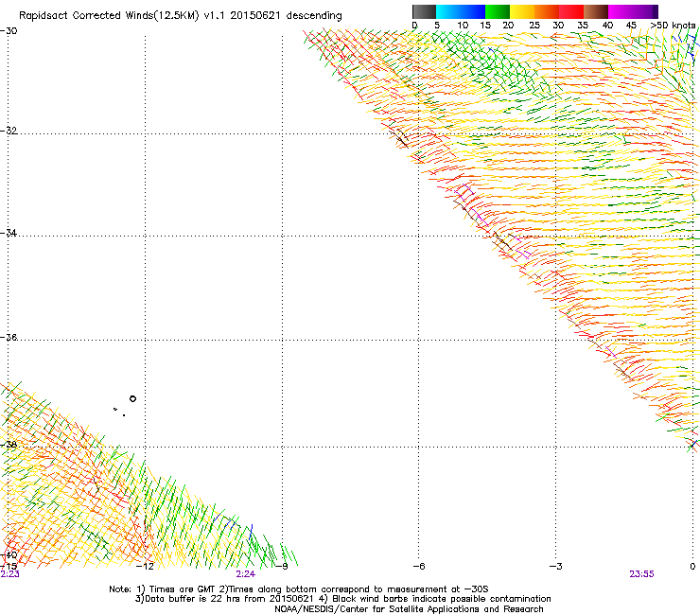
Task: Click the cyan-blue 5-15 knots legend swatch
Action: [x=461, y=11]
